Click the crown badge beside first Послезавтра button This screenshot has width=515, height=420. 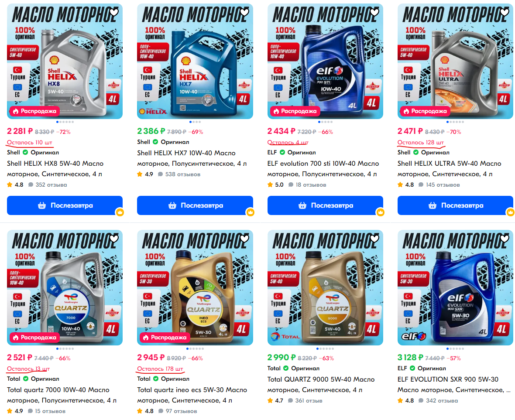(120, 212)
